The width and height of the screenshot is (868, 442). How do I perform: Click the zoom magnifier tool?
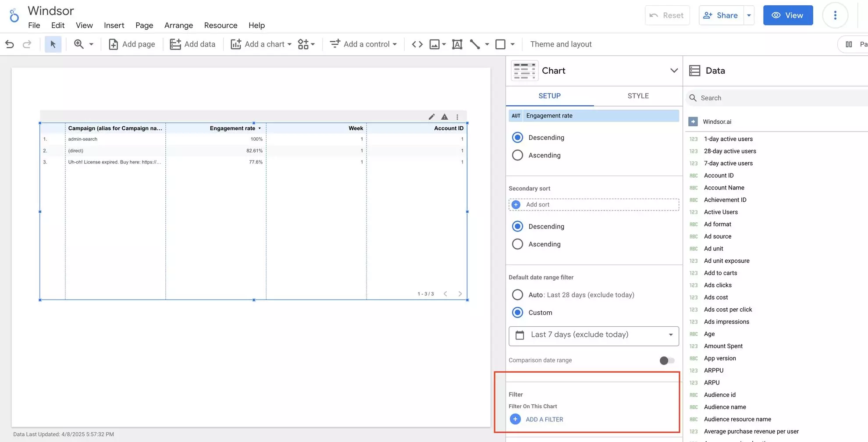[79, 44]
